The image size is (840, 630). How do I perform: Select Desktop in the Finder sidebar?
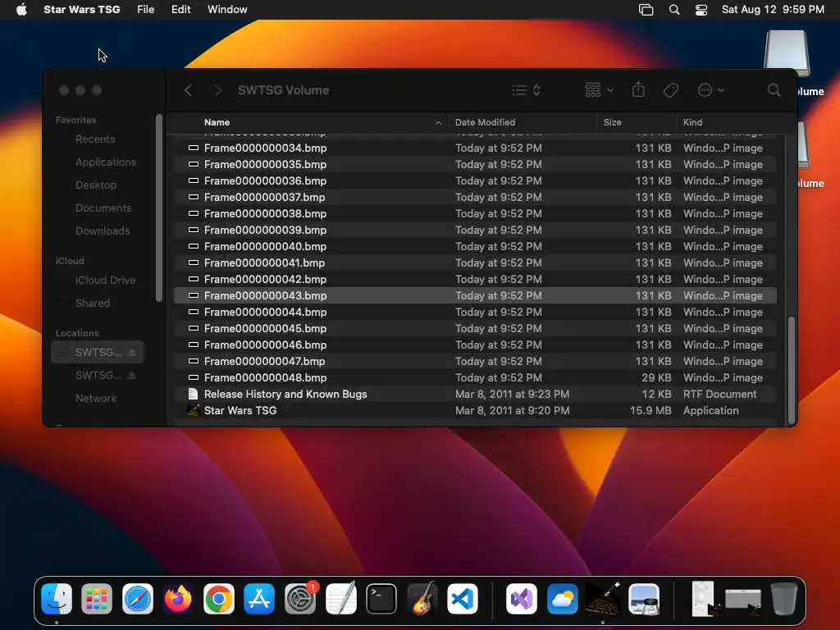(x=95, y=185)
